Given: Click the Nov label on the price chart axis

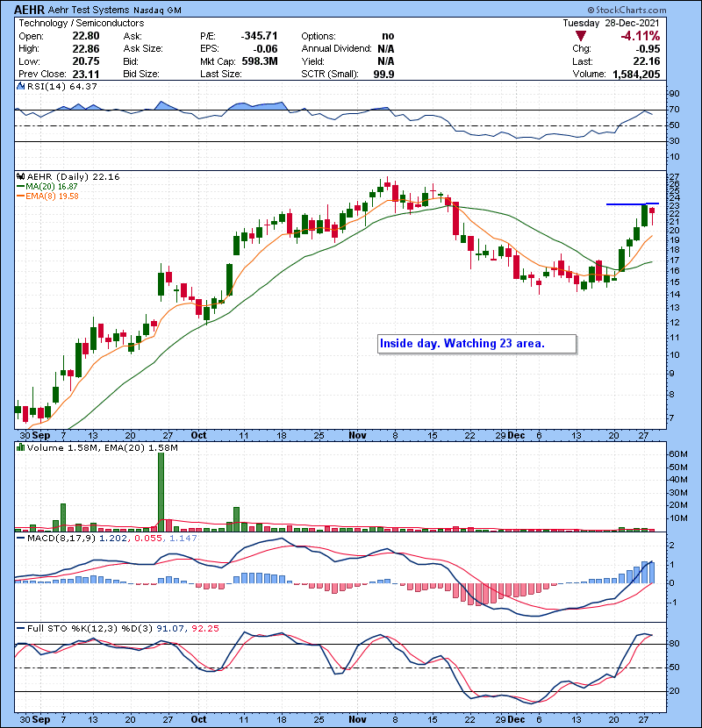Looking at the screenshot, I should 357,435.
